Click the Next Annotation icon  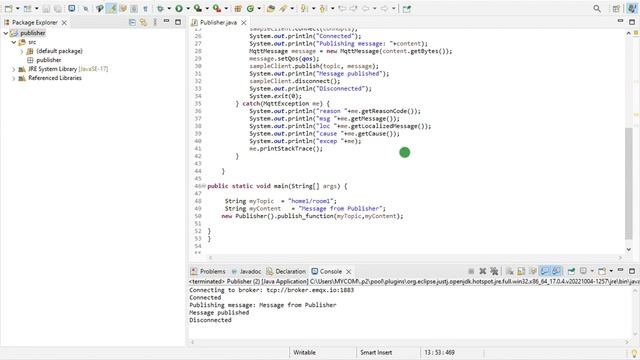tap(304, 9)
